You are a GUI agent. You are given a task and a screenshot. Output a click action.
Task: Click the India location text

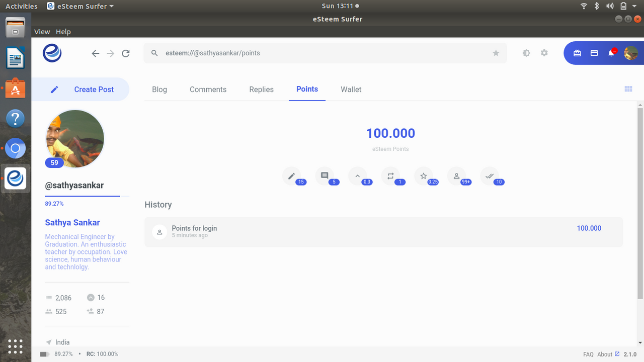click(62, 342)
